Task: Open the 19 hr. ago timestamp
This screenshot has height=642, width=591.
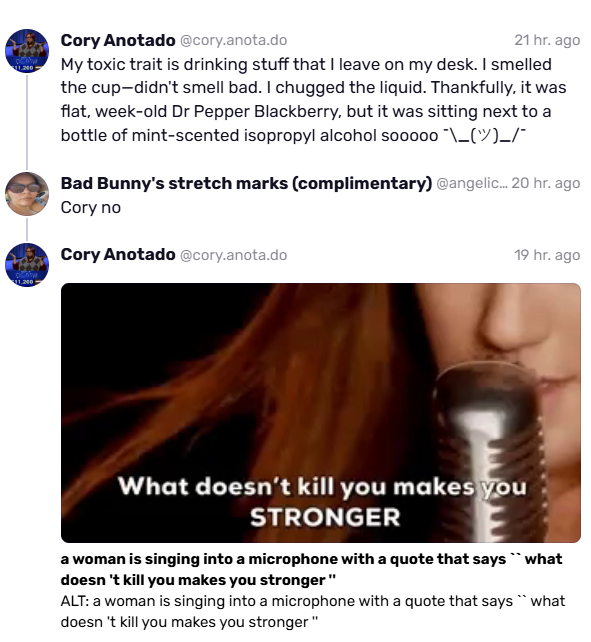Action: [547, 255]
